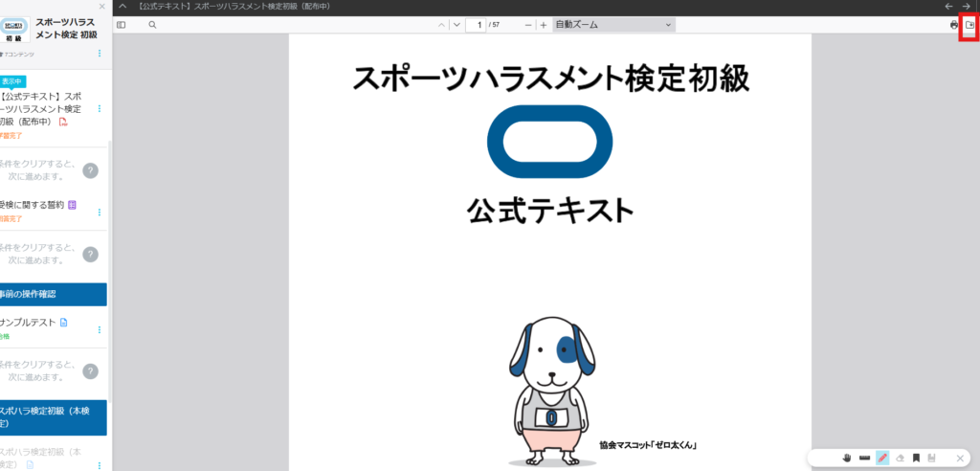Close the annotation toolbar
The width and height of the screenshot is (980, 471).
pyautogui.click(x=961, y=459)
